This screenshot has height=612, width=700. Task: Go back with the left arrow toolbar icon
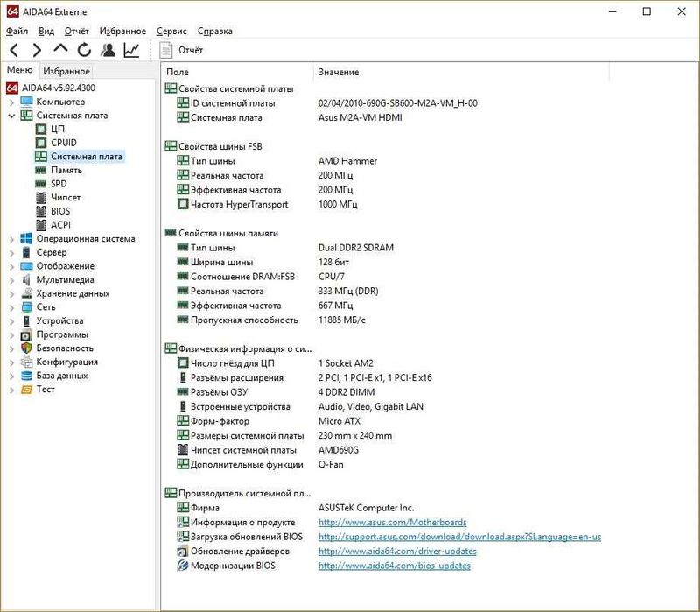pos(14,50)
